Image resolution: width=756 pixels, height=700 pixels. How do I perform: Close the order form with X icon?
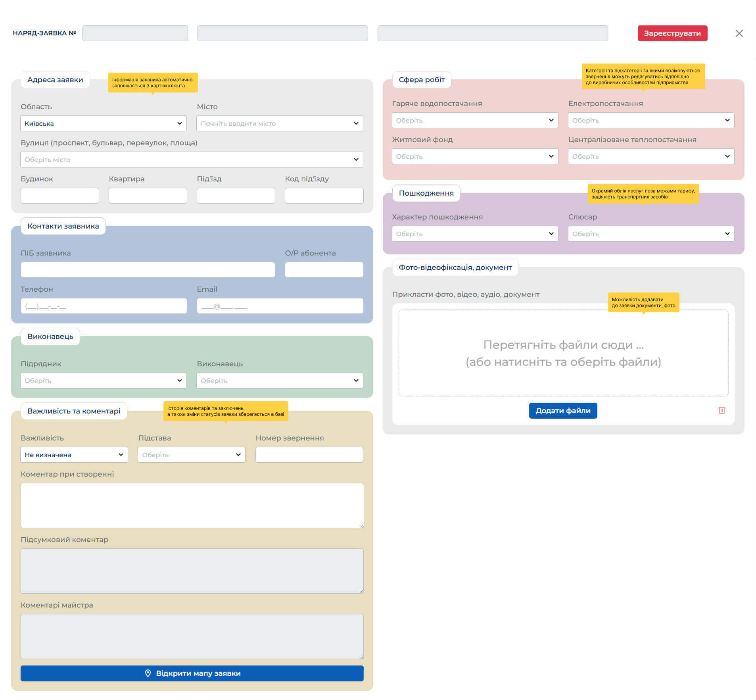pyautogui.click(x=739, y=33)
